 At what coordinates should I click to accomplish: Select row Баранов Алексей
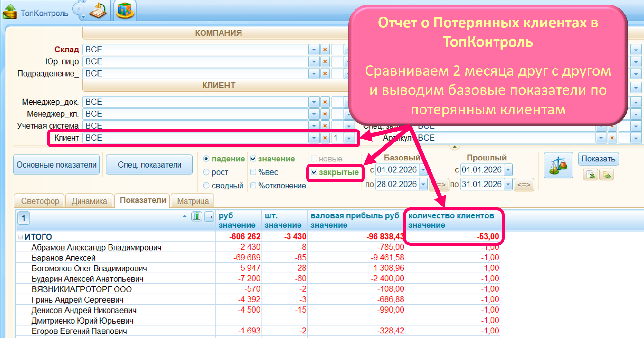(x=258, y=258)
